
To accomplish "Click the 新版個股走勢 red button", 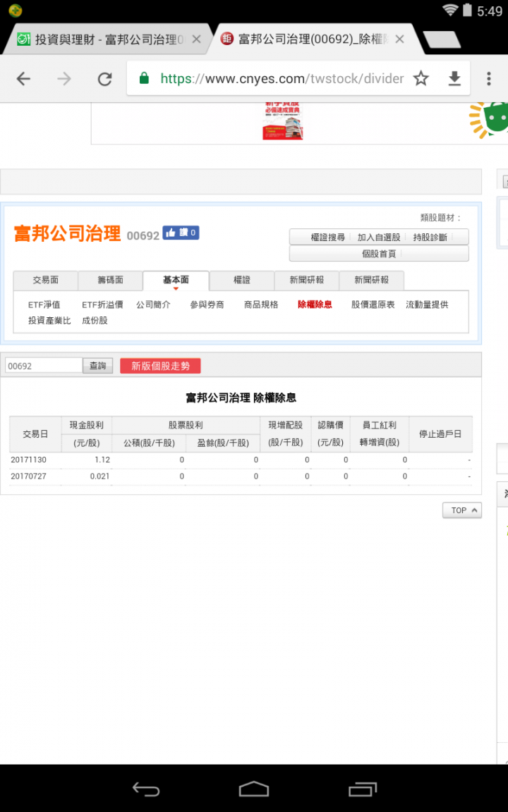I will pyautogui.click(x=161, y=366).
